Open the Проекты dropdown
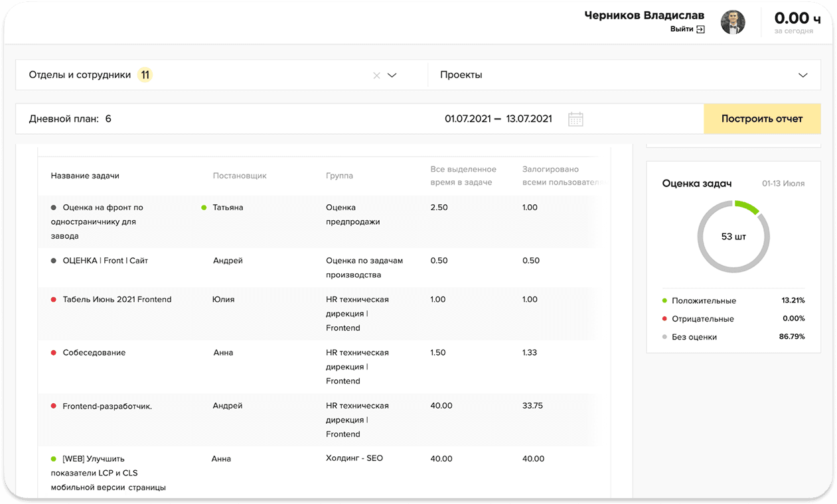This screenshot has height=504, width=837. (x=802, y=76)
